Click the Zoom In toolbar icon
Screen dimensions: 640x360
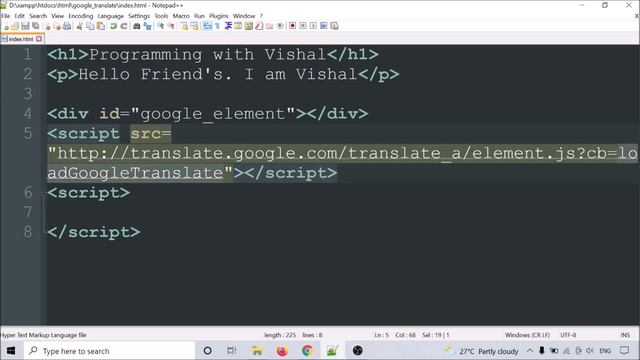click(161, 26)
